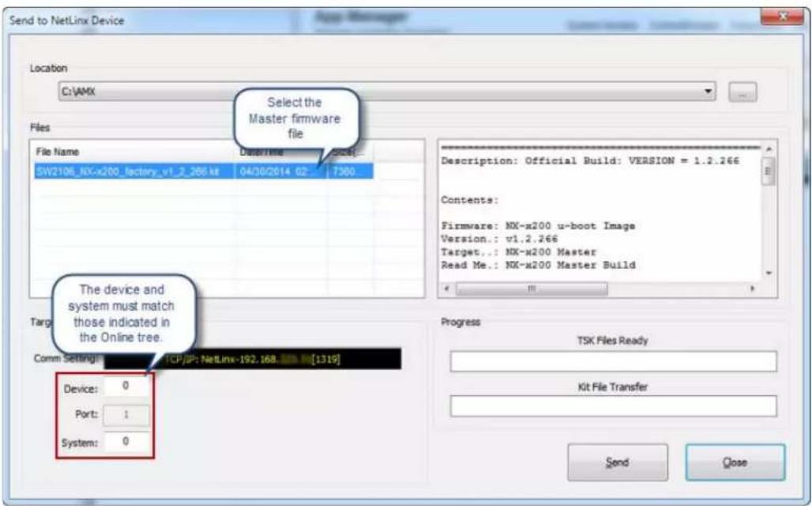
Task: Click the browse button beside Location
Action: tap(742, 93)
